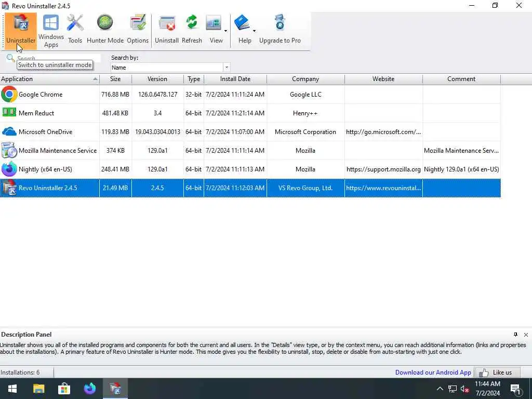532x399 pixels.
Task: Sort by the Website column header
Action: pos(383,79)
